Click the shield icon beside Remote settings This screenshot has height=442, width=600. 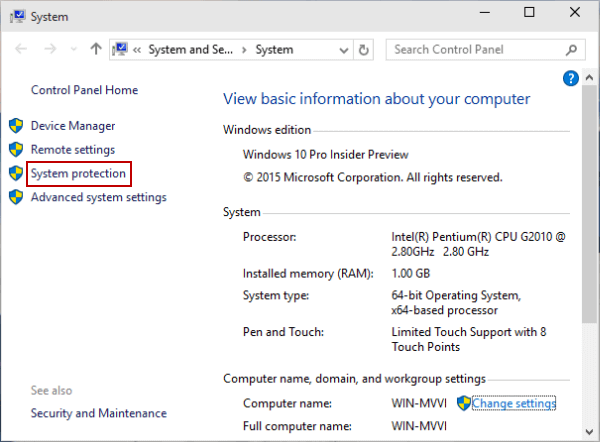pyautogui.click(x=16, y=149)
